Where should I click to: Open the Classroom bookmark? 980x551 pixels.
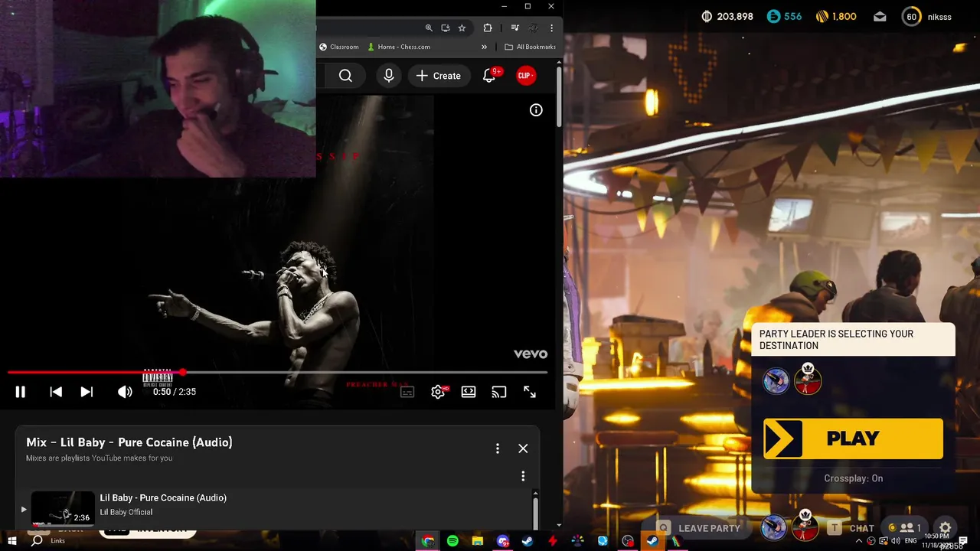(338, 47)
